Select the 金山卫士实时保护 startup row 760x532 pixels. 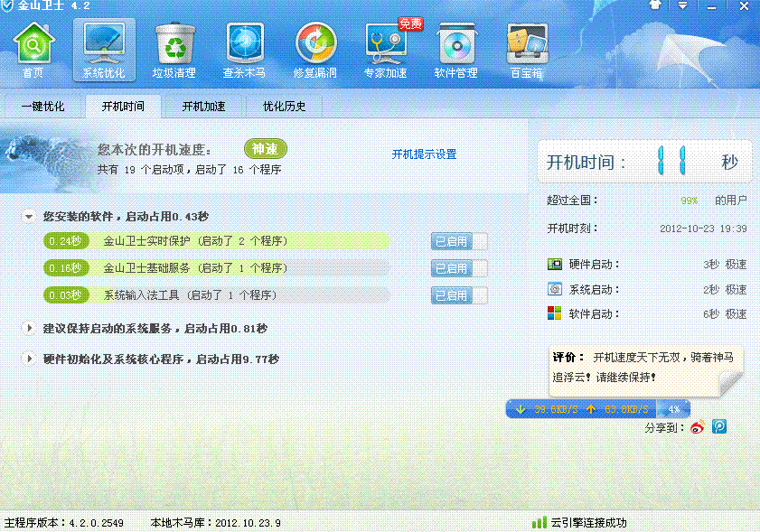[217, 241]
